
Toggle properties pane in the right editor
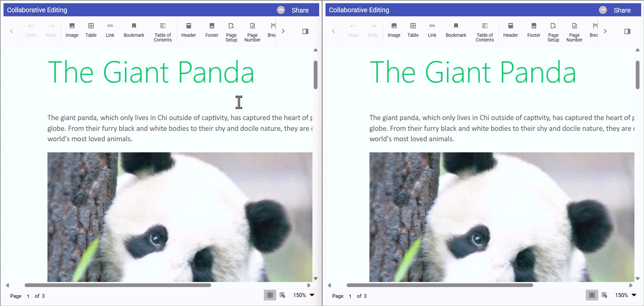coord(627,31)
